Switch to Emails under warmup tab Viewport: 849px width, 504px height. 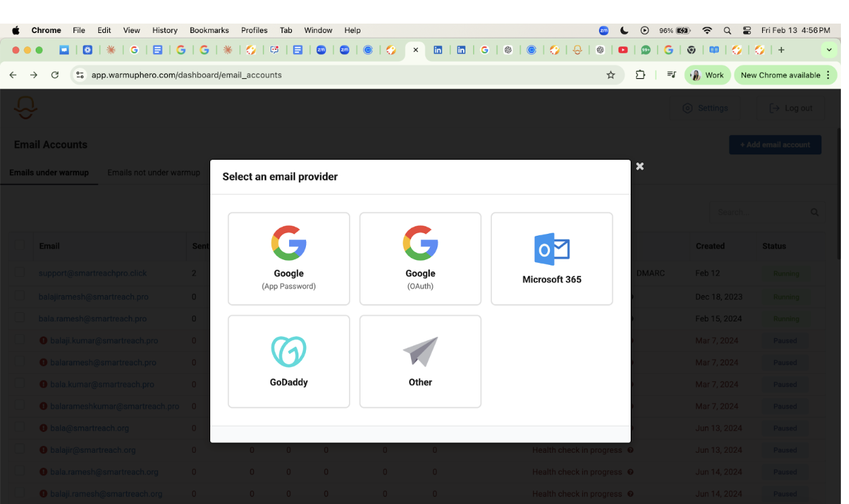(49, 172)
